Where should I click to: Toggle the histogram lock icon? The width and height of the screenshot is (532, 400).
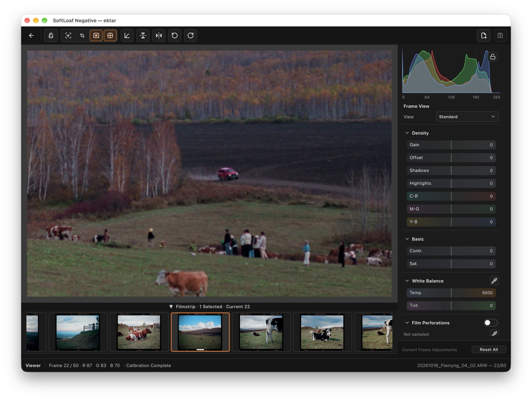click(x=493, y=57)
